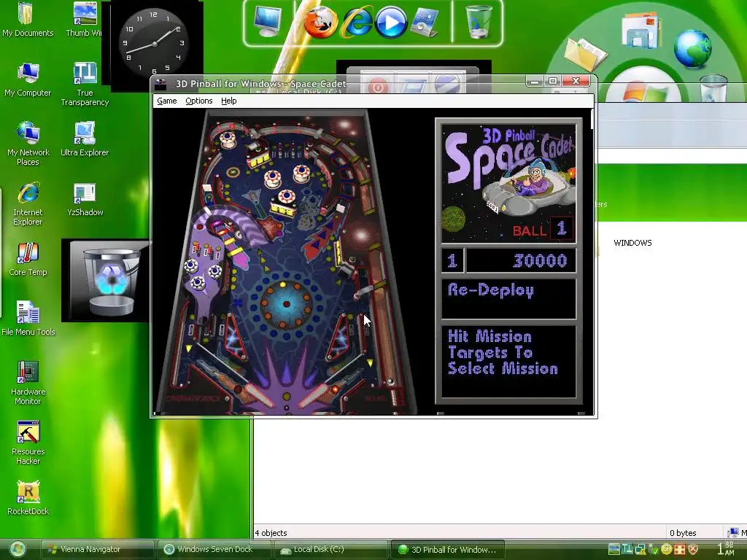The image size is (747, 560).
Task: Switch to Vienna Navigator taskbar button
Action: [97, 549]
